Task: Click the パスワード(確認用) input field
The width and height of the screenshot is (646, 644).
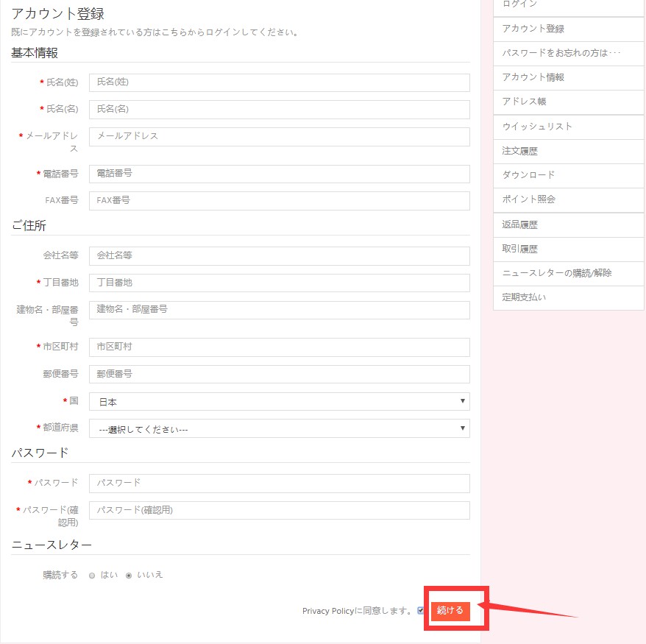Action: coord(280,511)
